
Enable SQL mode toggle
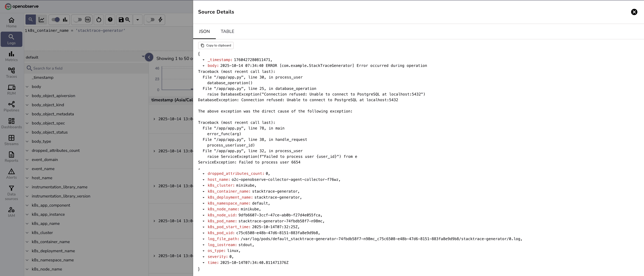tap(78, 20)
